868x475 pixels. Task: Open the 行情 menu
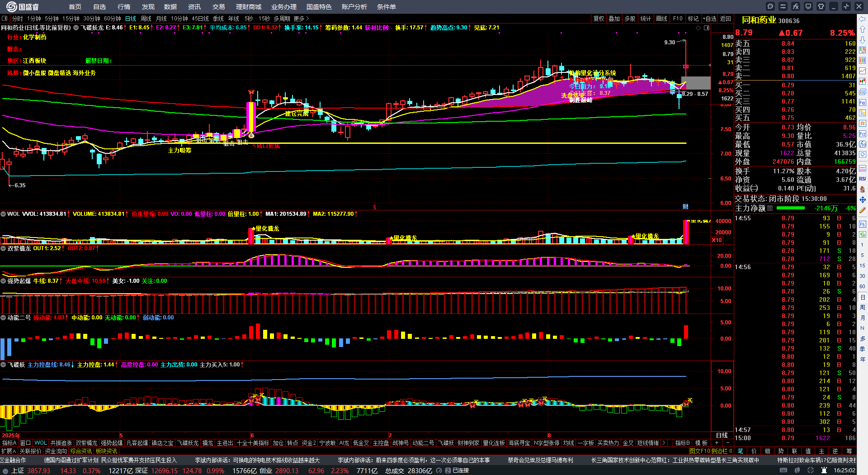124,7
